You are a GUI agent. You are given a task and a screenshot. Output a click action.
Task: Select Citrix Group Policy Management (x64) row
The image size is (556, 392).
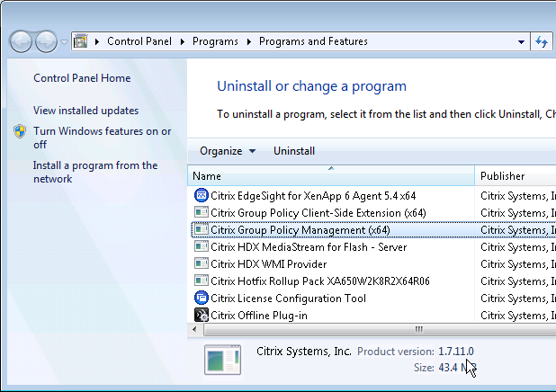point(373,229)
